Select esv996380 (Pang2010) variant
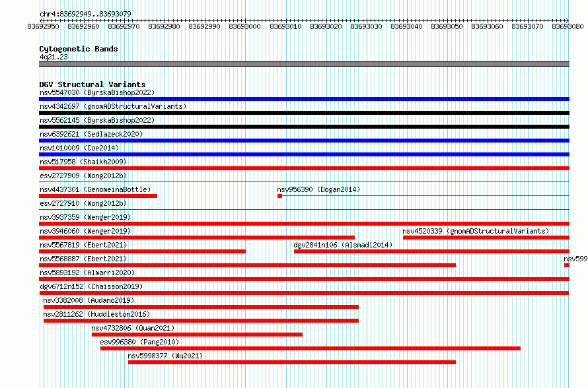Viewport: 588px width, 388px height. [139, 342]
